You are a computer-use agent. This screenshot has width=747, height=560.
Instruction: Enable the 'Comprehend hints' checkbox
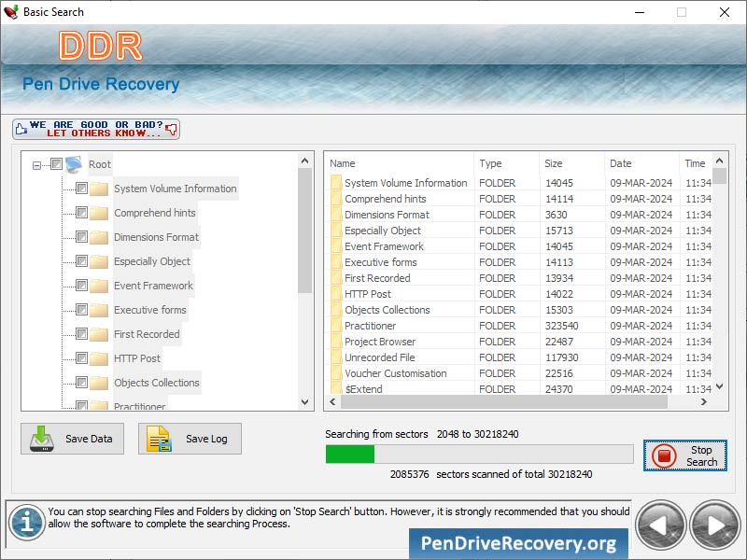coord(79,212)
